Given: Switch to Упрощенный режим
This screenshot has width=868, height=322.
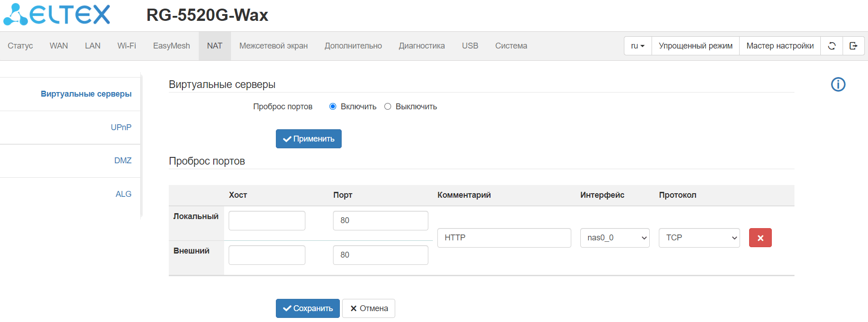Looking at the screenshot, I should (695, 46).
